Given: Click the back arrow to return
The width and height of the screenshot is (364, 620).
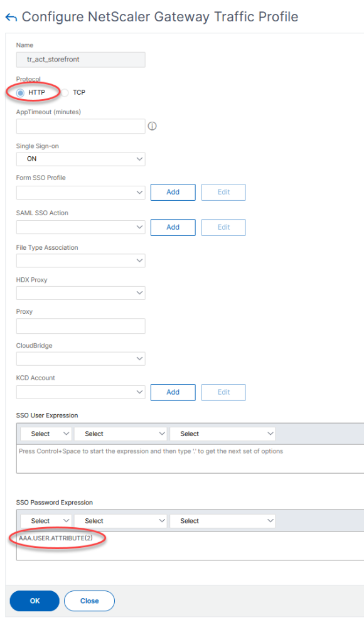Looking at the screenshot, I should click(x=12, y=17).
